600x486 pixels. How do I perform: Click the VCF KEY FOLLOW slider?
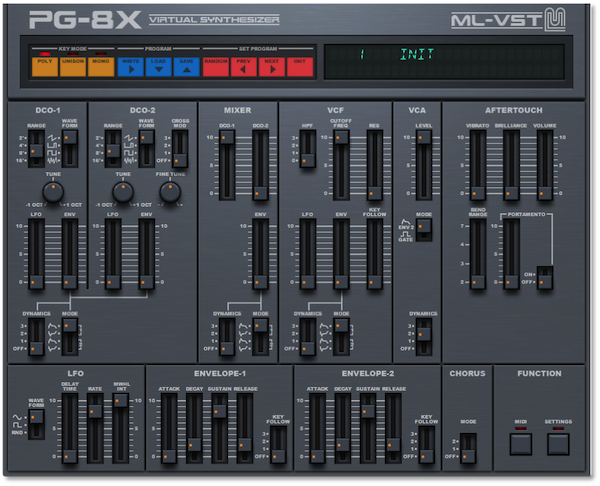374,254
